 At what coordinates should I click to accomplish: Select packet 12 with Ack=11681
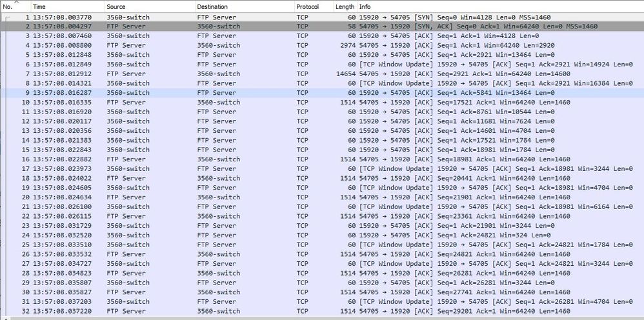(323, 121)
